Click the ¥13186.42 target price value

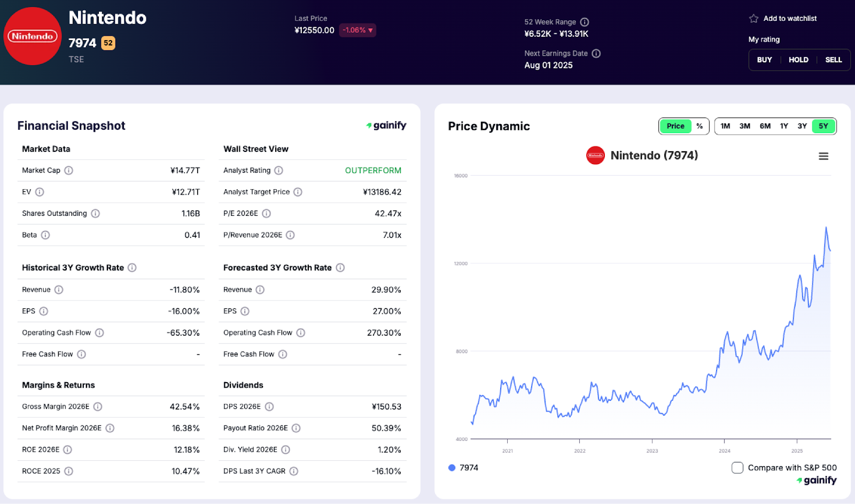tap(382, 192)
